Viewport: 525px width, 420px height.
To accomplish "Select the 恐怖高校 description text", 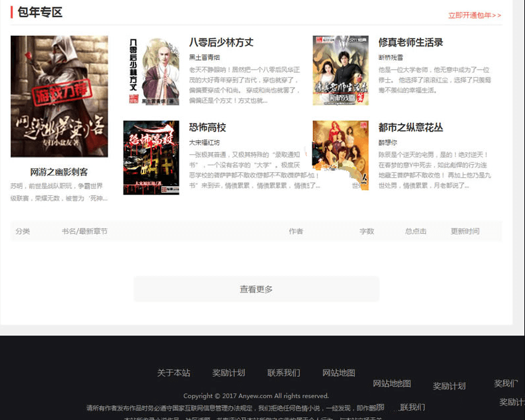I will click(255, 170).
